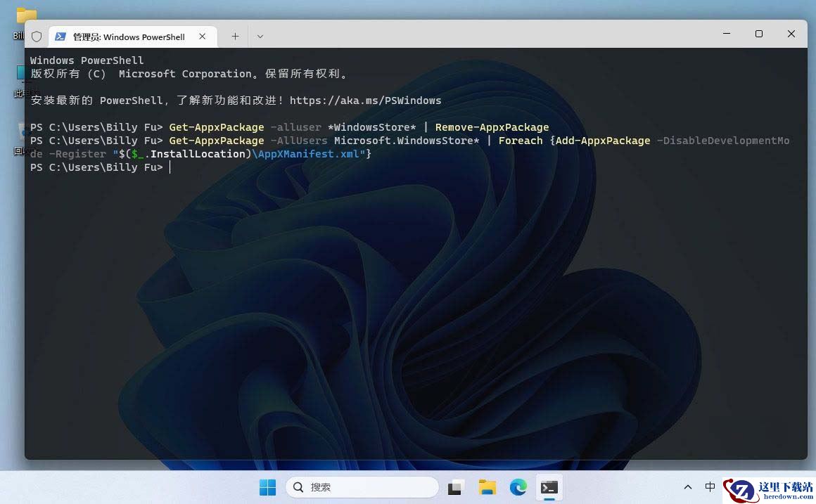Open a new terminal tab with plus button
This screenshot has height=504, width=816.
point(235,37)
